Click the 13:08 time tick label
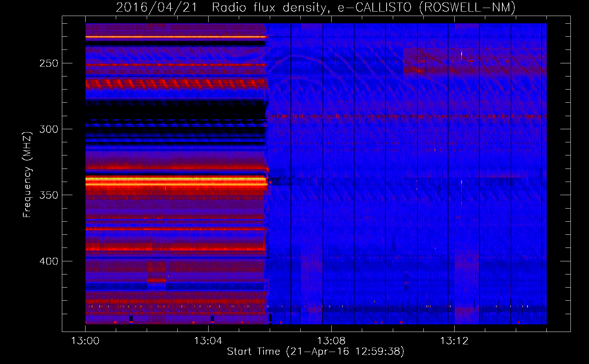The image size is (589, 364). (331, 341)
